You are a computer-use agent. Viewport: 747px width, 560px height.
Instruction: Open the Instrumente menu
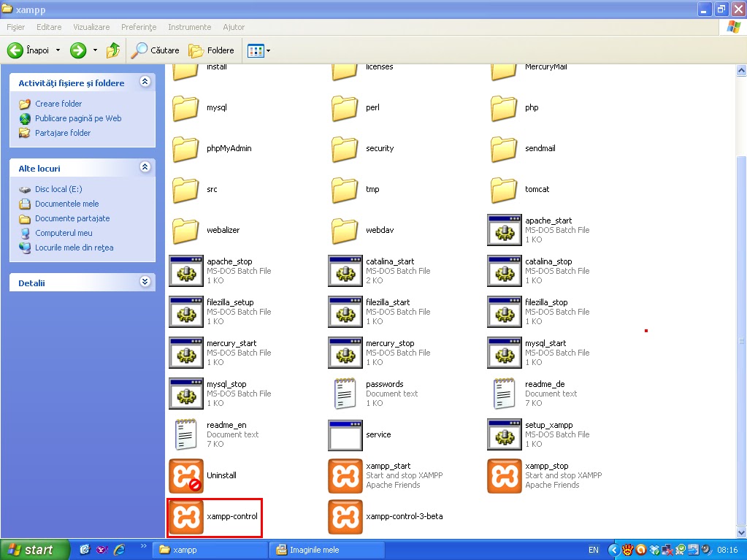(190, 27)
